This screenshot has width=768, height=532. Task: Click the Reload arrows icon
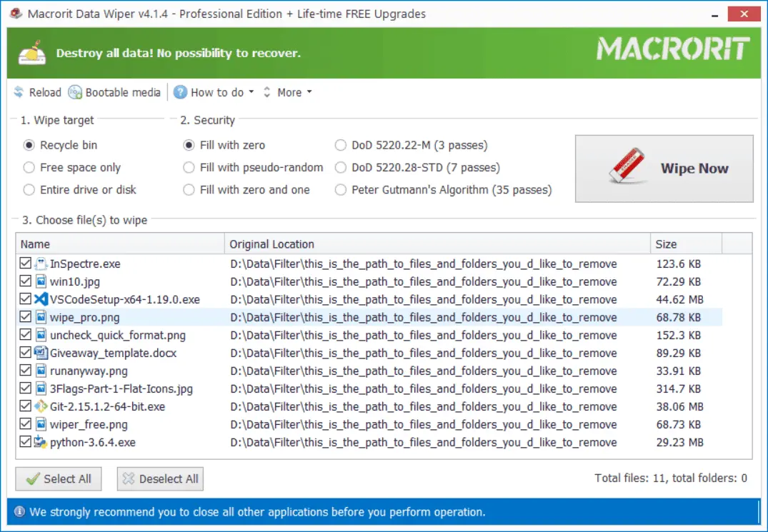[19, 92]
